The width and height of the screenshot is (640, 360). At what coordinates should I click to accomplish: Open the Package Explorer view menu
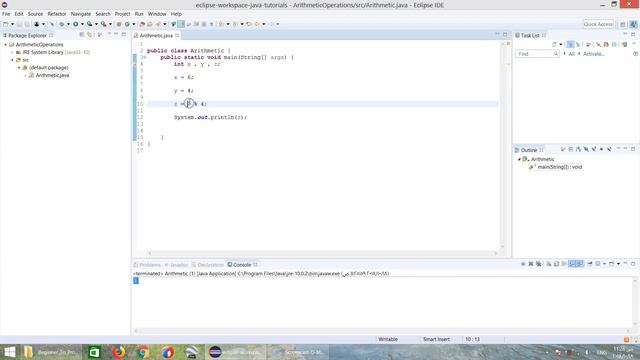coord(109,34)
